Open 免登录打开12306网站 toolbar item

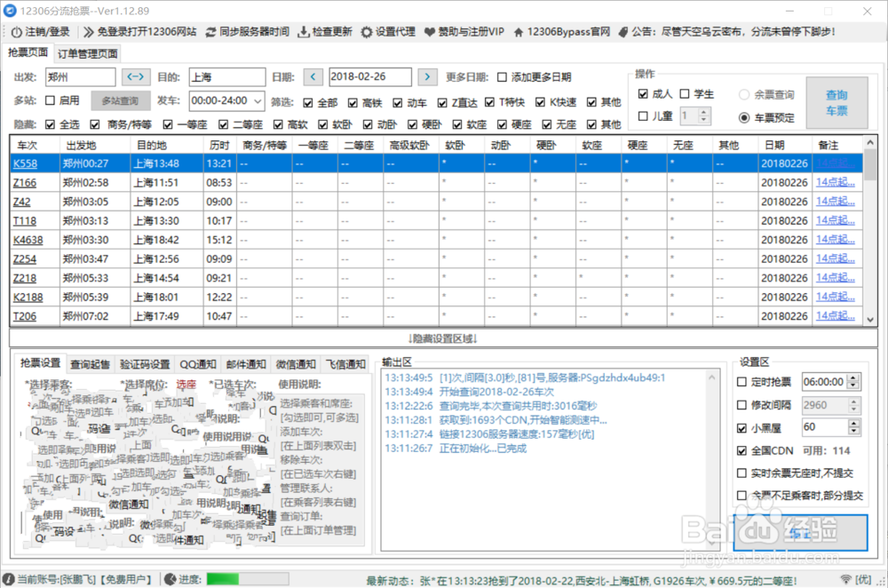pyautogui.click(x=139, y=32)
